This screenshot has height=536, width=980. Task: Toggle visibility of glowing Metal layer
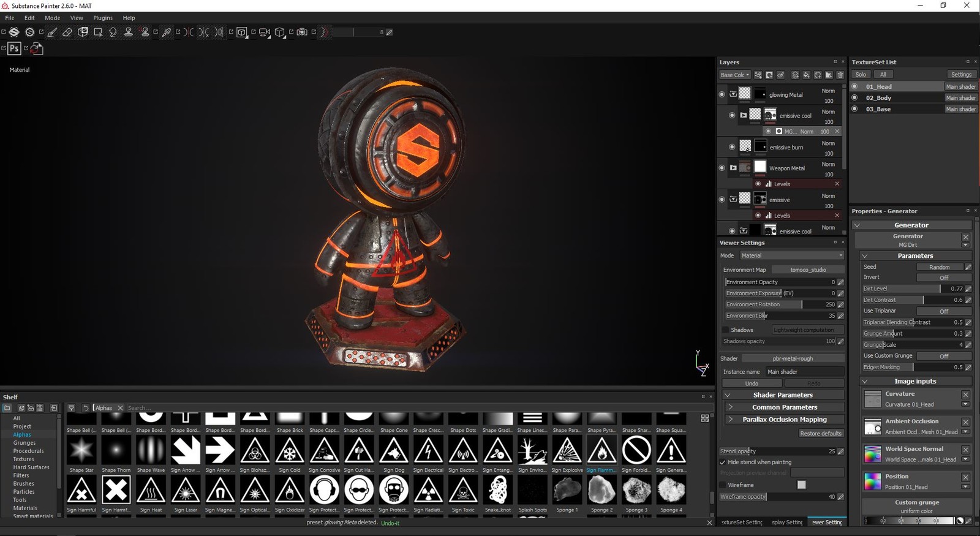pyautogui.click(x=722, y=94)
